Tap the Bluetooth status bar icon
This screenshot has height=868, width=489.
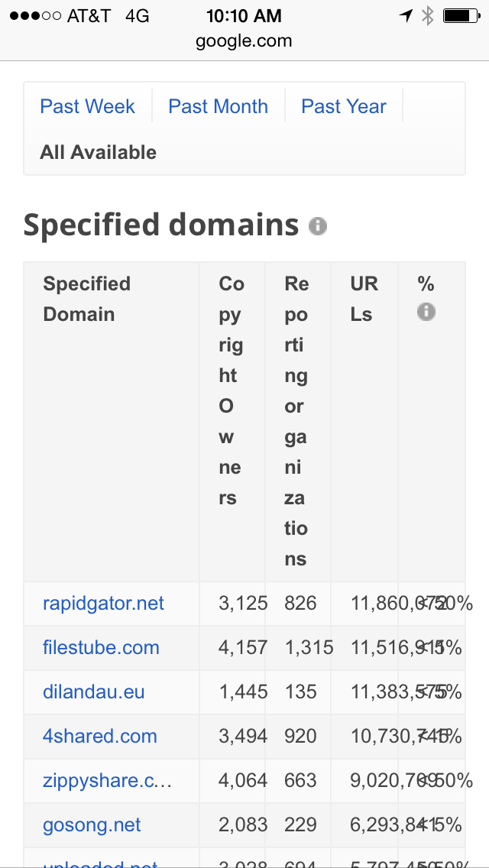428,16
